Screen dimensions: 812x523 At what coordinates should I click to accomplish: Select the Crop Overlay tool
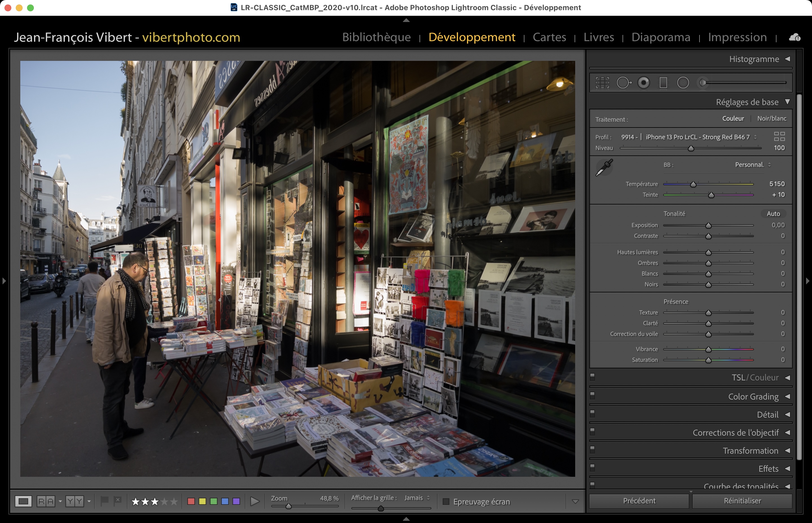click(602, 83)
